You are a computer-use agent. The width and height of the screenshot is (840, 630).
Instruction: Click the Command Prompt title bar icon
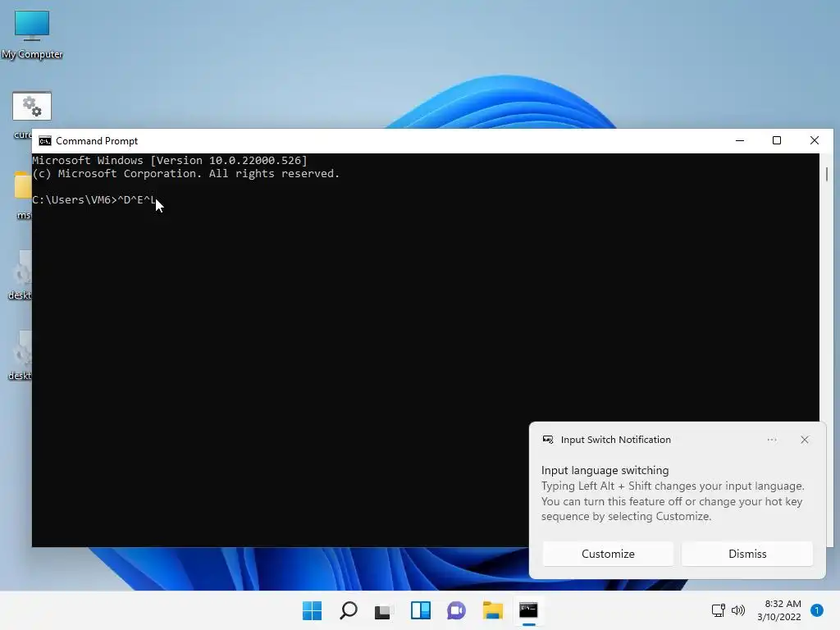point(45,141)
